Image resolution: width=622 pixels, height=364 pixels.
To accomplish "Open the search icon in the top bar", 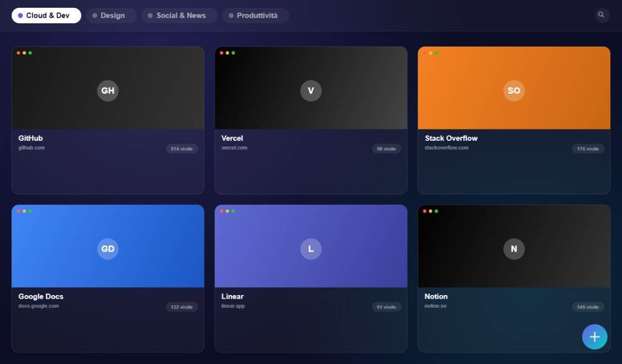I will 602,15.
